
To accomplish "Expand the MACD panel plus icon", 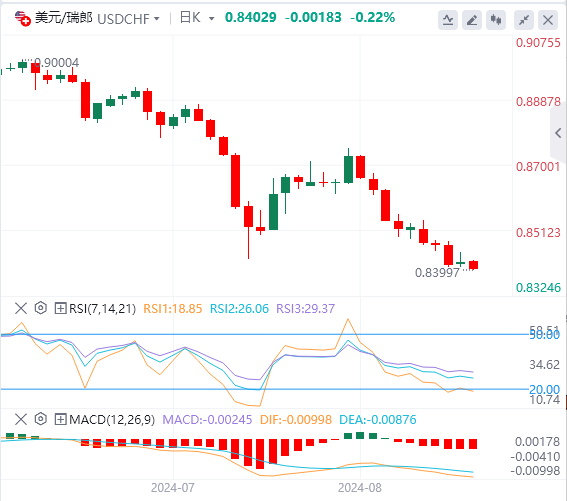I will click(x=60, y=420).
